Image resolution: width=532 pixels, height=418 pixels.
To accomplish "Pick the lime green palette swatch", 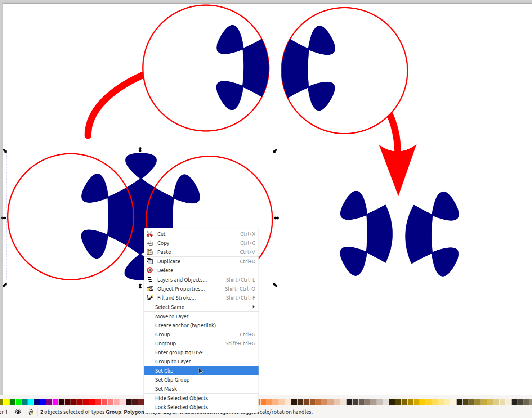I will click(x=19, y=402).
